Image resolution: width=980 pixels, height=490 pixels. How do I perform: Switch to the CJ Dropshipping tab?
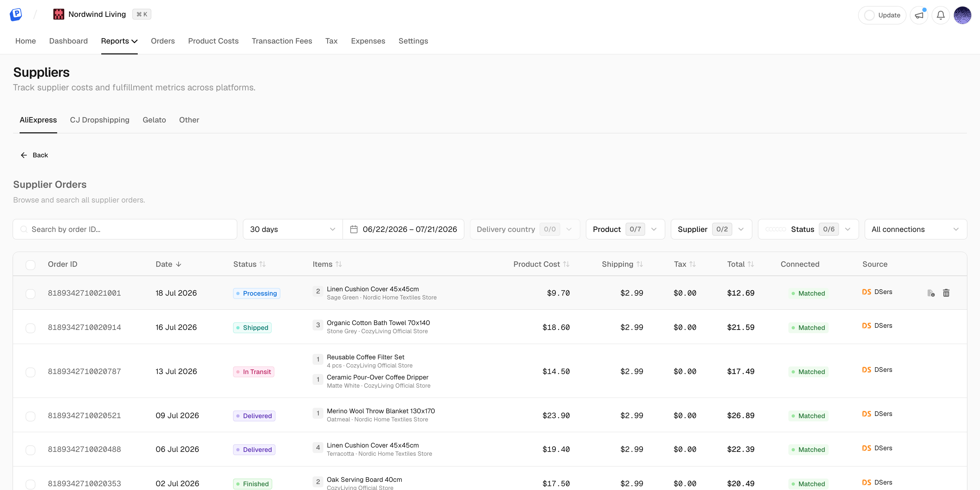(x=100, y=120)
